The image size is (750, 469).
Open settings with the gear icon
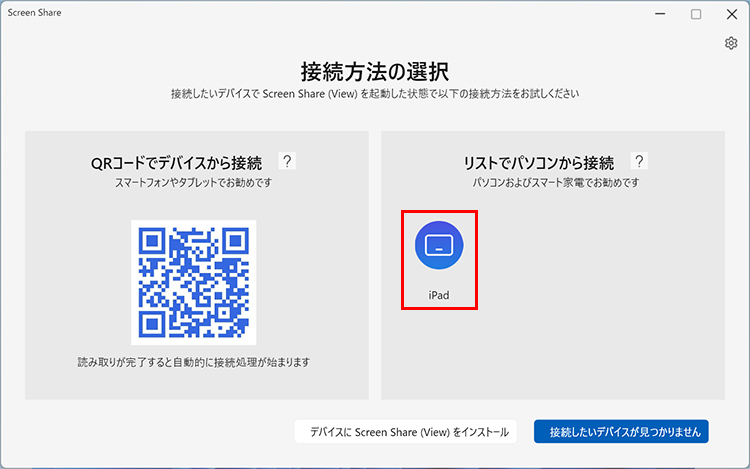point(730,43)
